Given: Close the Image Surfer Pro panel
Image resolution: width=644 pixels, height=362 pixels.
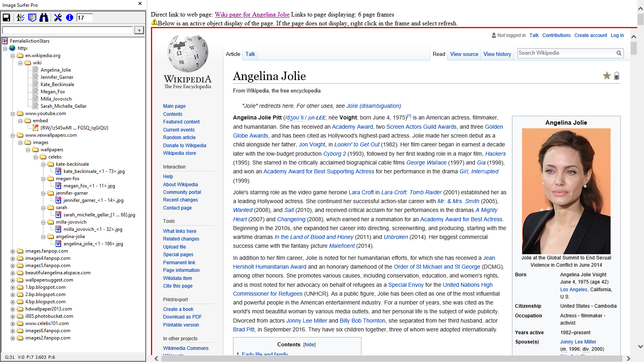Looking at the screenshot, I should tap(140, 4).
